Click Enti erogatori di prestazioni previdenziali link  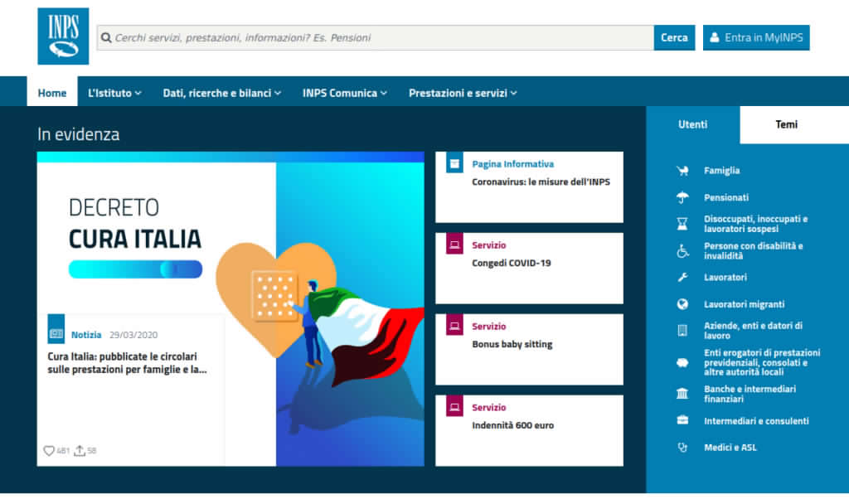[x=762, y=362]
